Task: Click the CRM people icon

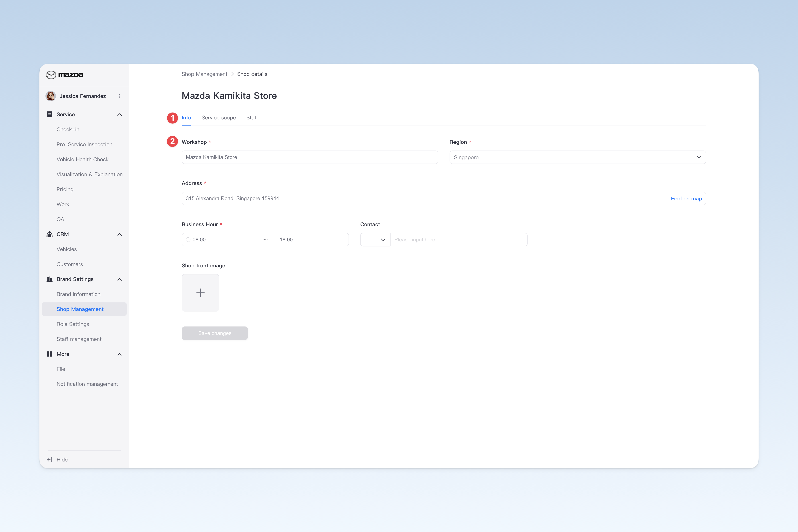Action: (x=49, y=234)
